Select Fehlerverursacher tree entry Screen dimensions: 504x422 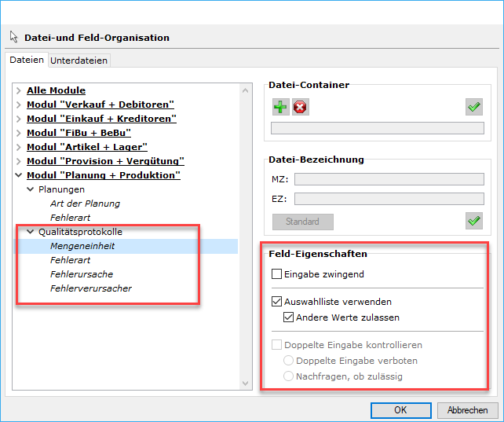[x=90, y=288]
